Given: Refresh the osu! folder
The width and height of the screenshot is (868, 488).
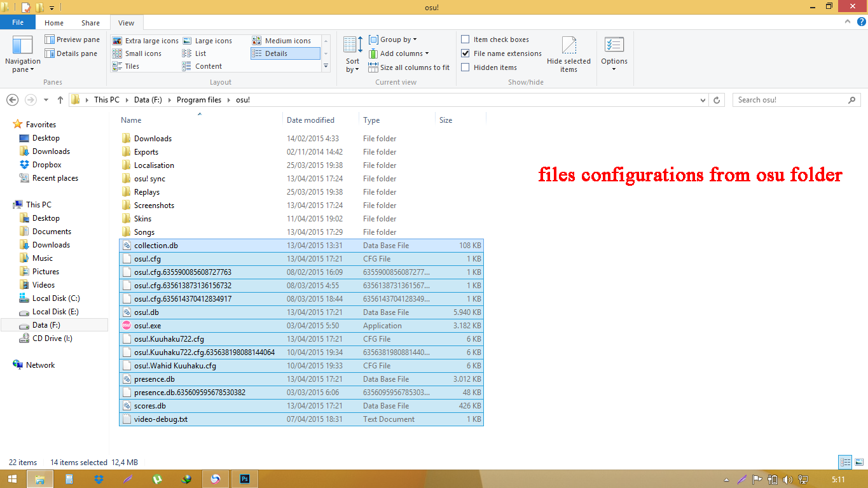Looking at the screenshot, I should click(x=717, y=100).
